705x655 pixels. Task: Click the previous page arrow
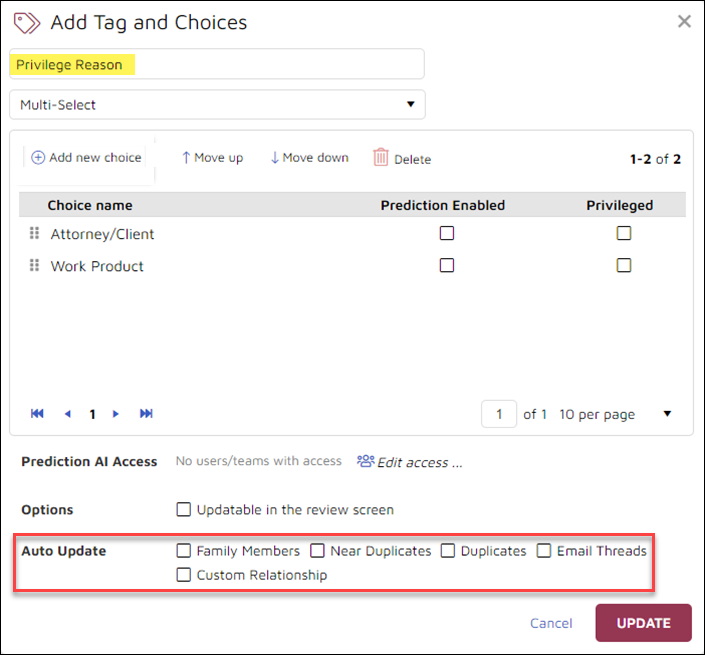(68, 414)
